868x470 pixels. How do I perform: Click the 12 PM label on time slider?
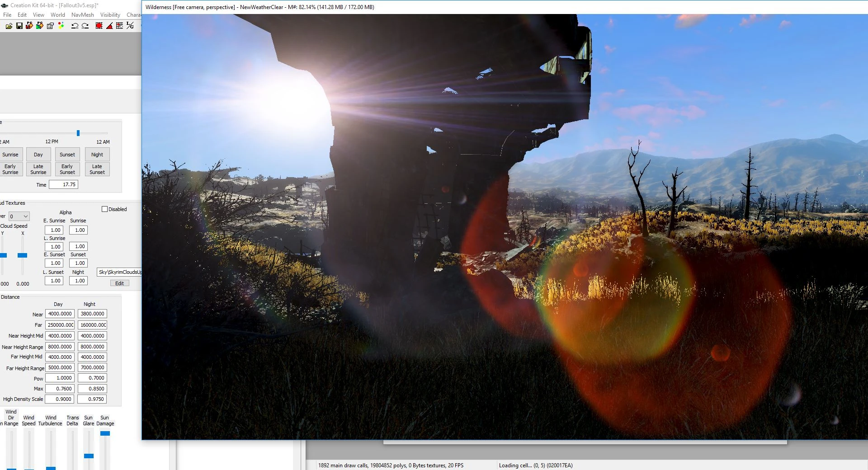[52, 141]
